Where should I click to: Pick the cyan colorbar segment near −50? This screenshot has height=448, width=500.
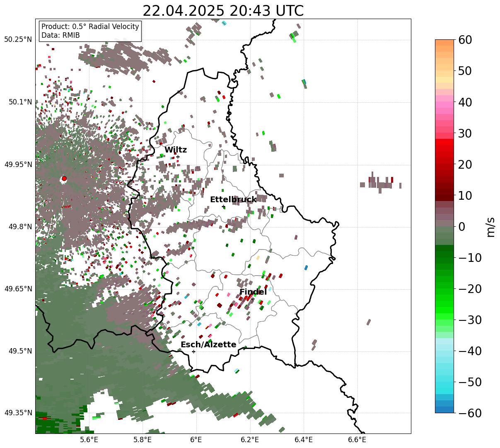[444, 382]
